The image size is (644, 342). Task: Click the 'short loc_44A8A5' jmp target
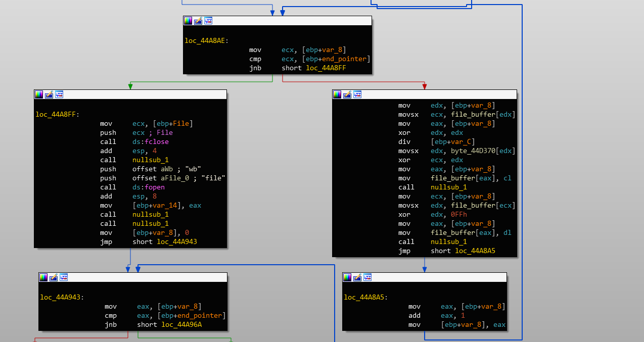[x=463, y=251]
